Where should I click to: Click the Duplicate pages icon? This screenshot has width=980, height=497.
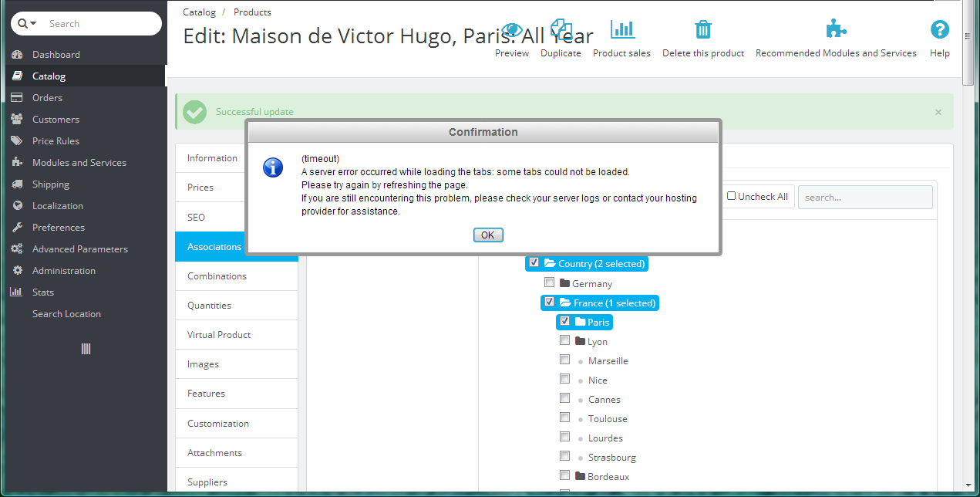click(x=561, y=30)
